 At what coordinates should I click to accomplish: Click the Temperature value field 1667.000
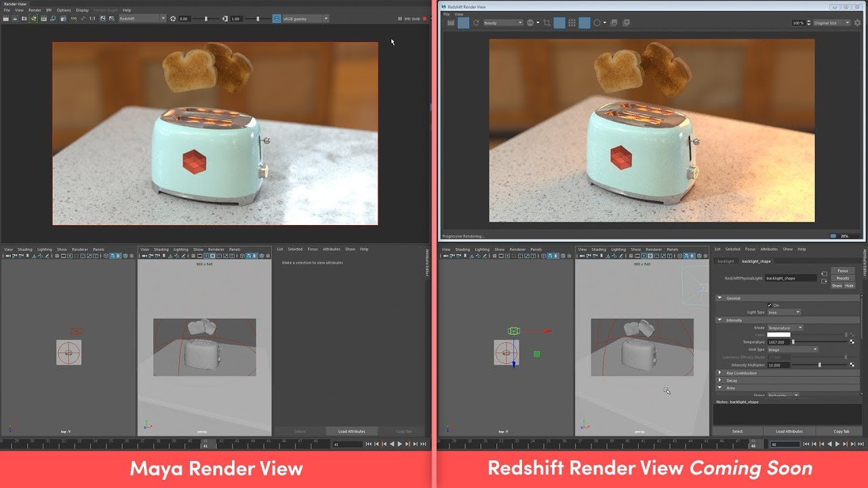778,342
